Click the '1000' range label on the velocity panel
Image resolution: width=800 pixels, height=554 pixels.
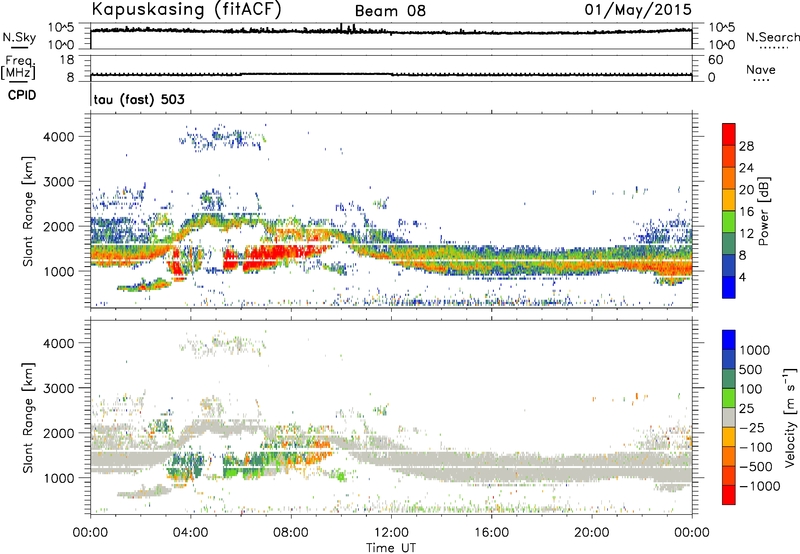point(58,478)
